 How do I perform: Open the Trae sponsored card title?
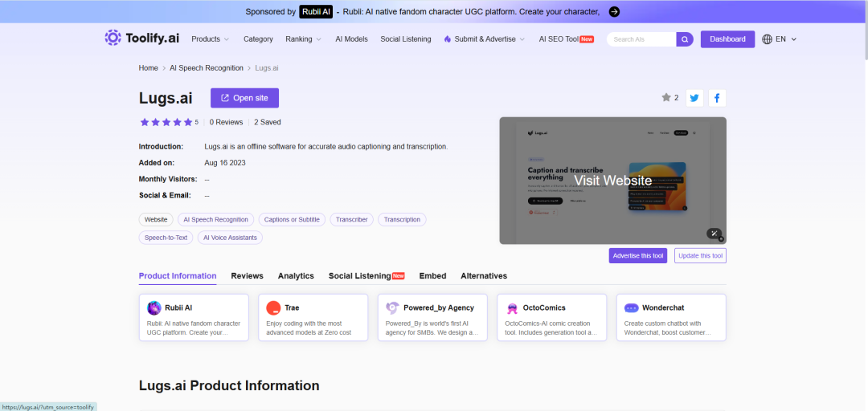tap(293, 307)
